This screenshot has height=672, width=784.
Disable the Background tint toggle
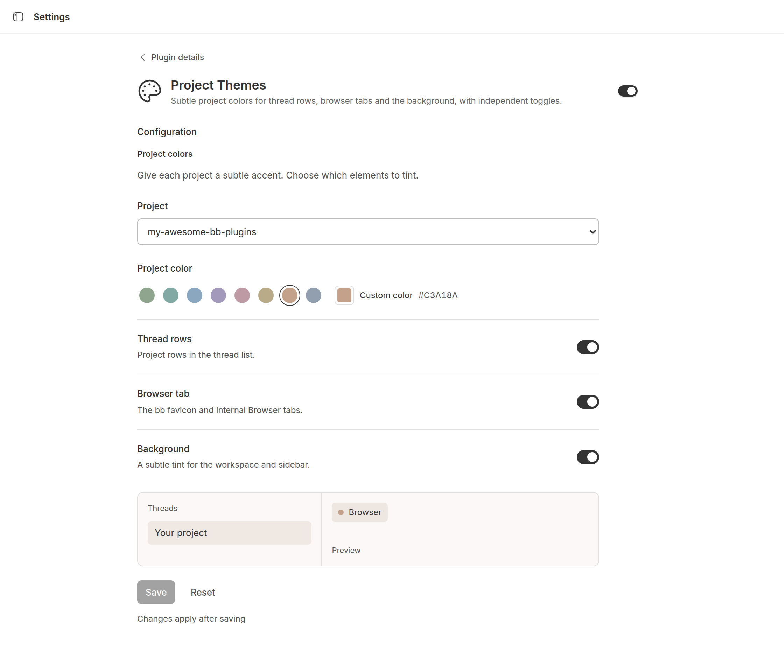point(588,457)
